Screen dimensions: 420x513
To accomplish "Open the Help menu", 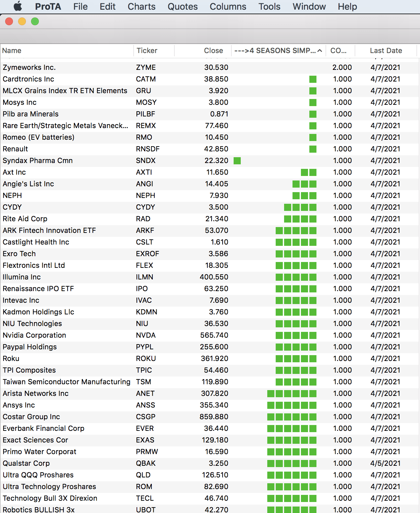I will coord(347,6).
